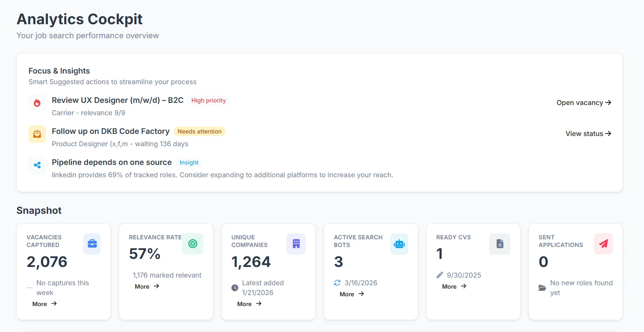
Task: Click the Snapshot section heading
Action: click(39, 210)
